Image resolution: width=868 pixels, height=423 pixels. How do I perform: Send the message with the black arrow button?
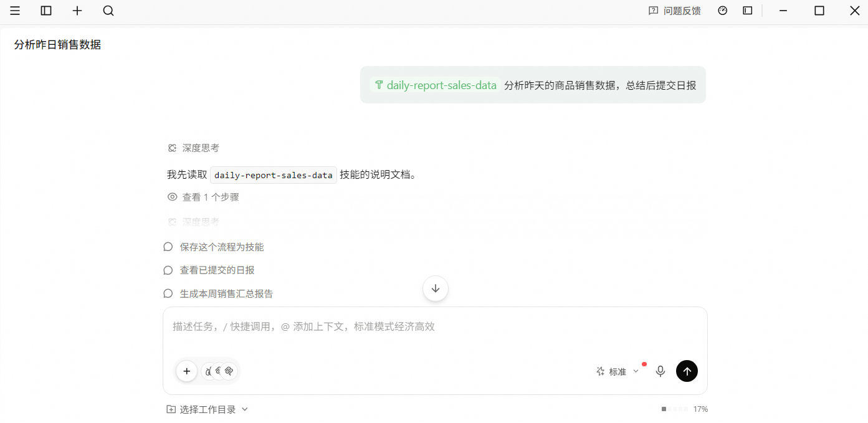pyautogui.click(x=687, y=371)
